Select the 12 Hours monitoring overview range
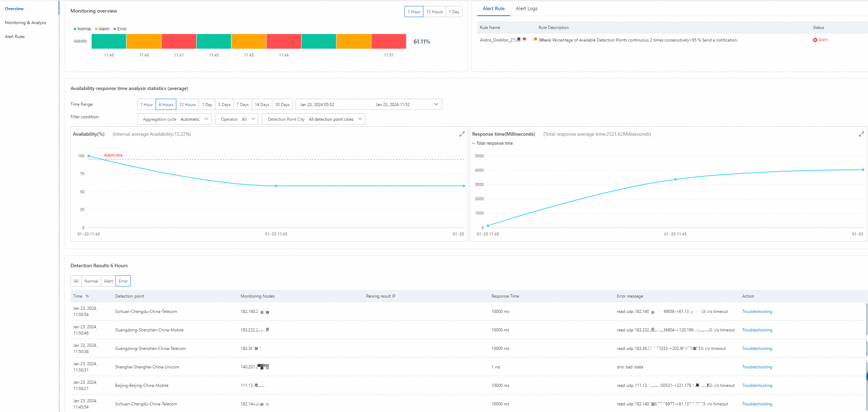Screen dimensions: 868x412 pos(434,12)
